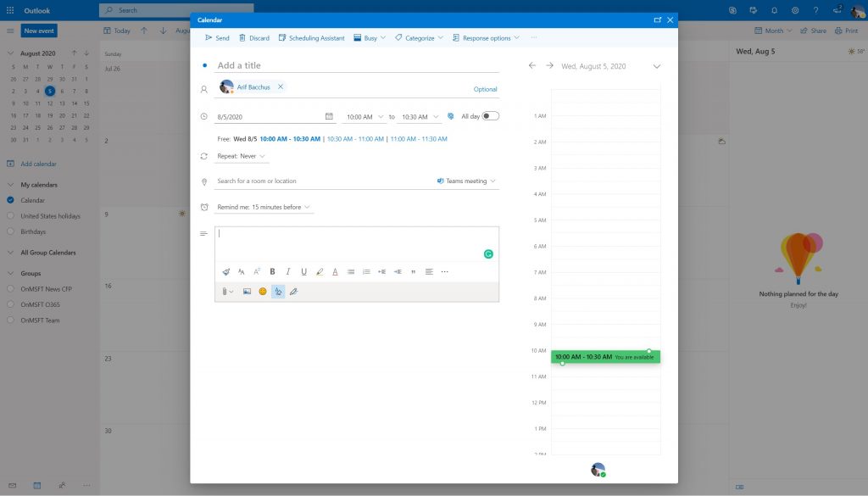Expand the Wed, August 5 date chevron
Screen dimensions: 868x496
(657, 66)
